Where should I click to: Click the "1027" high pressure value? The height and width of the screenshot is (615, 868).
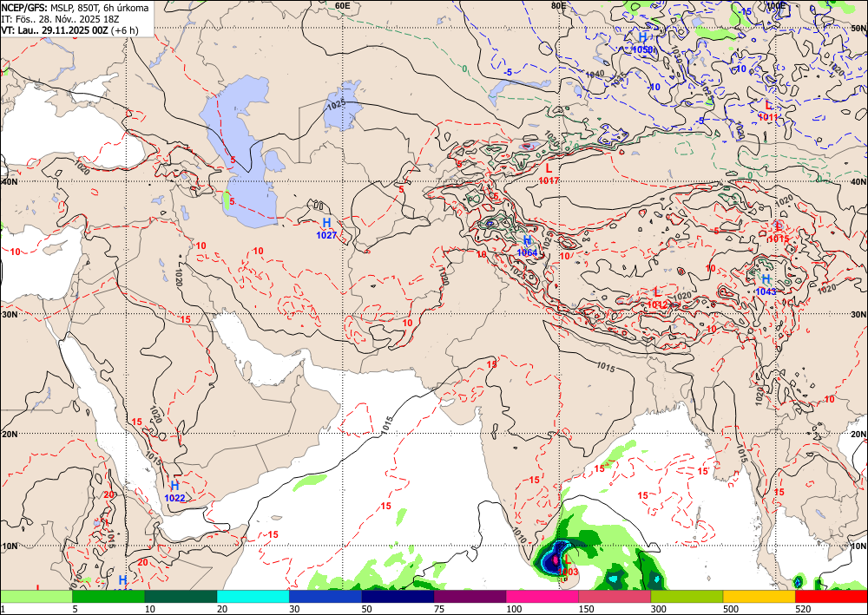[326, 235]
